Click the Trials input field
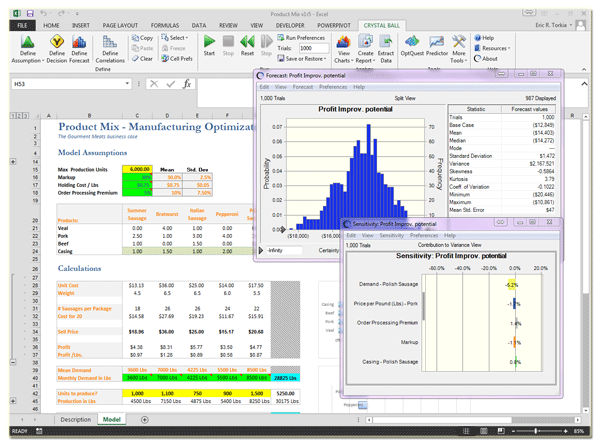The image size is (600, 445). click(x=314, y=48)
